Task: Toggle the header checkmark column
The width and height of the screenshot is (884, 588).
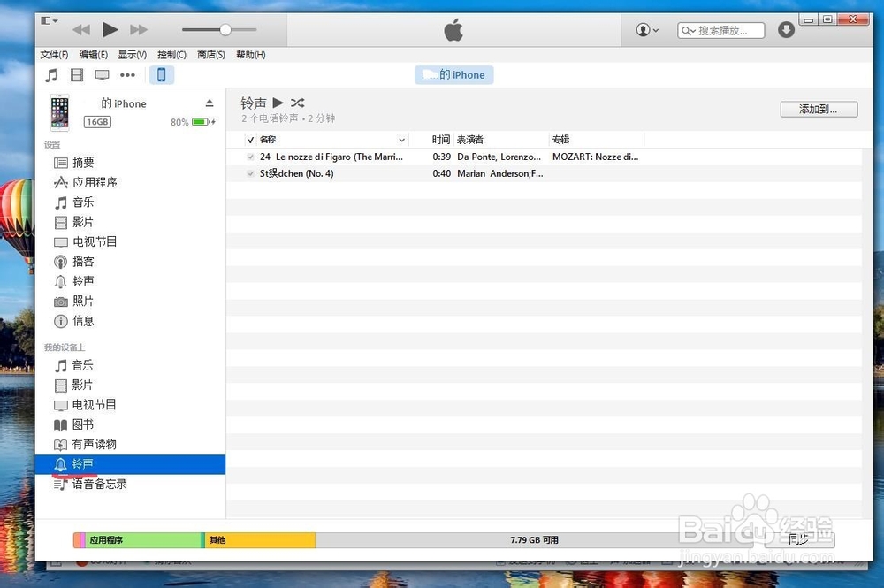Action: (x=251, y=140)
